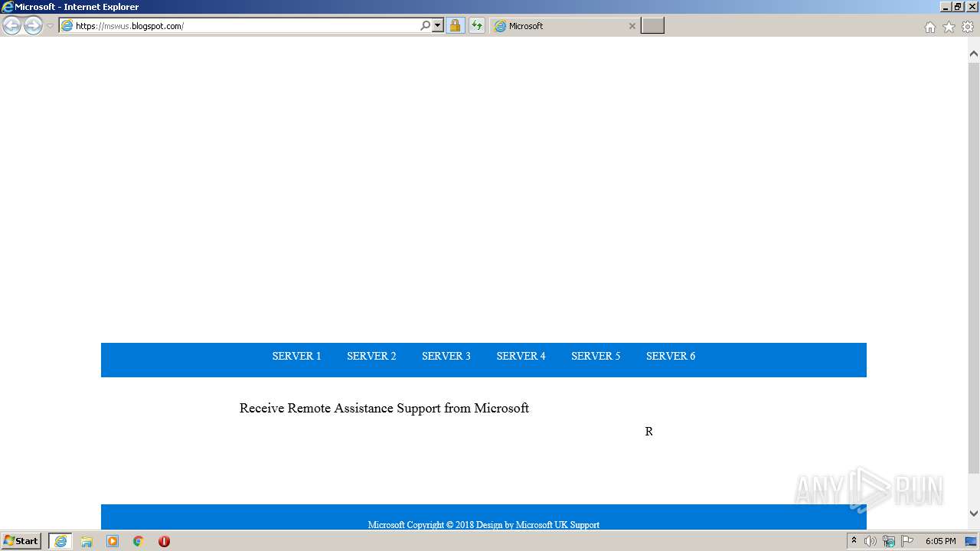This screenshot has width=980, height=551.
Task: Click 'Receive Remote Assistance Support from Microsoft' heading
Action: pos(384,409)
